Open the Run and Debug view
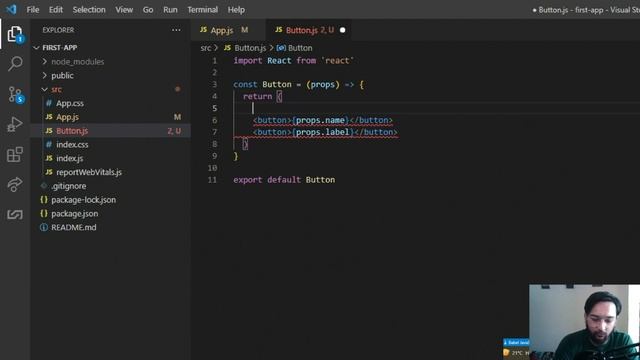The width and height of the screenshot is (640, 360). [x=15, y=124]
